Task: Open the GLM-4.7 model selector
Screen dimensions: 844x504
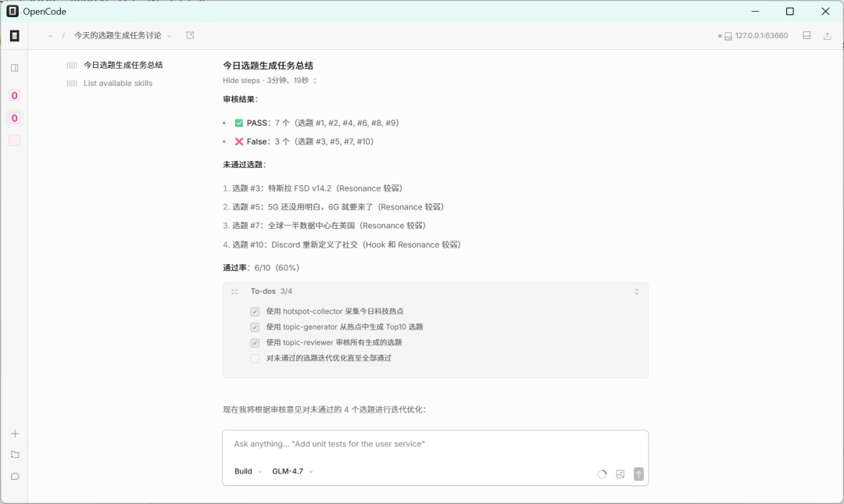Action: point(289,471)
